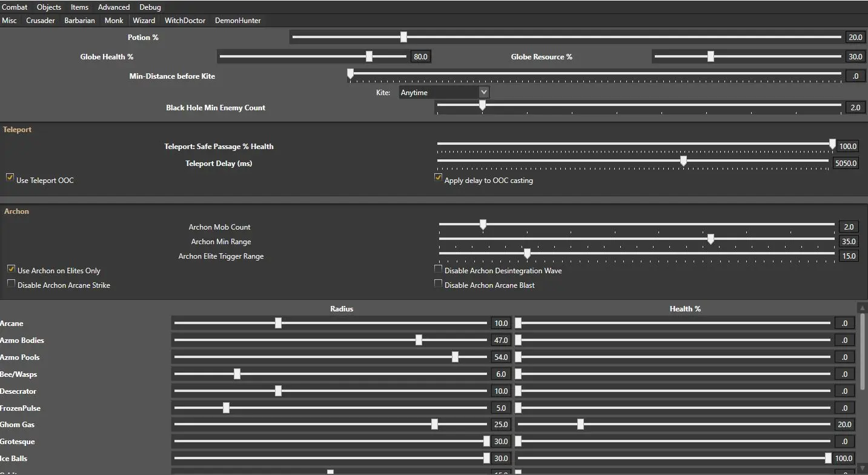Disable Use Archon on Elites Only

point(11,268)
